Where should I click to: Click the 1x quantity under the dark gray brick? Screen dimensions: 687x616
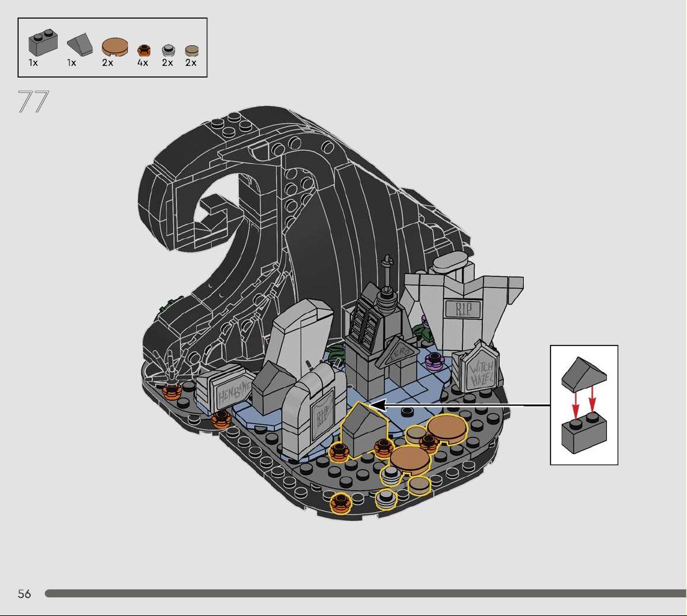pos(34,63)
